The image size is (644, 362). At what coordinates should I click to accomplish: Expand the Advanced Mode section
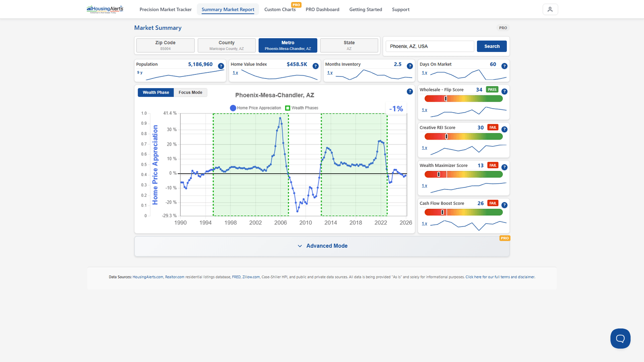[322, 246]
